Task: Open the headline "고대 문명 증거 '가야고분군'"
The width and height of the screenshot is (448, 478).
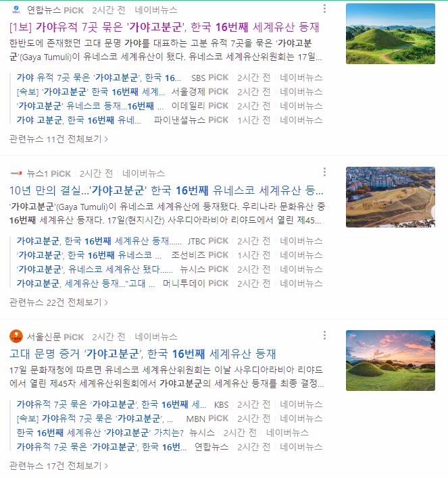Action: (x=143, y=354)
